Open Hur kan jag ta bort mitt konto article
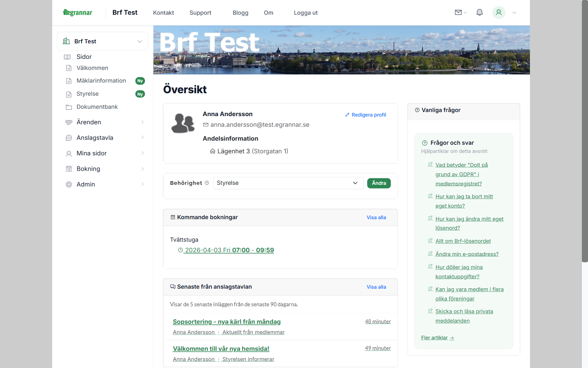This screenshot has height=368, width=588. tap(464, 201)
